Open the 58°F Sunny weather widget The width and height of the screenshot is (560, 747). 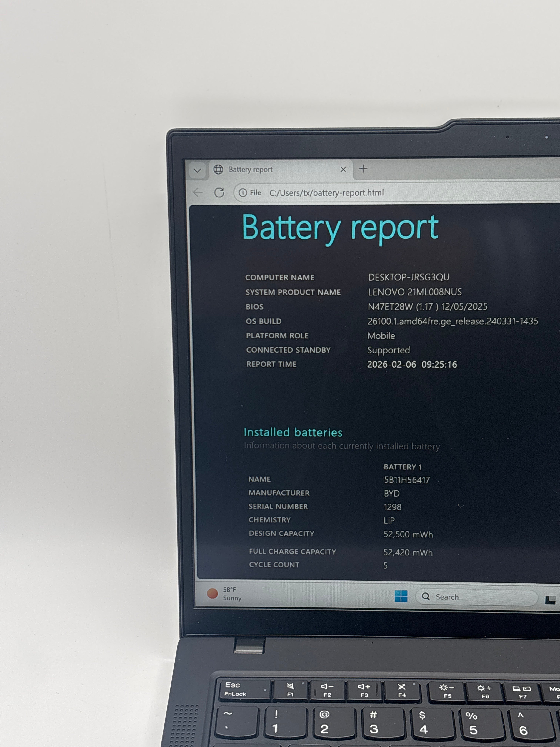pyautogui.click(x=224, y=594)
